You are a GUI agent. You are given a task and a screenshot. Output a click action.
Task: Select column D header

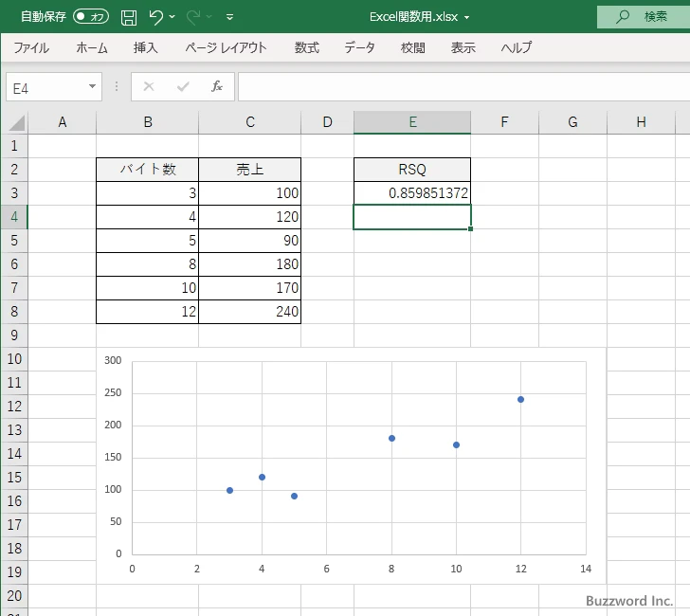(x=327, y=122)
